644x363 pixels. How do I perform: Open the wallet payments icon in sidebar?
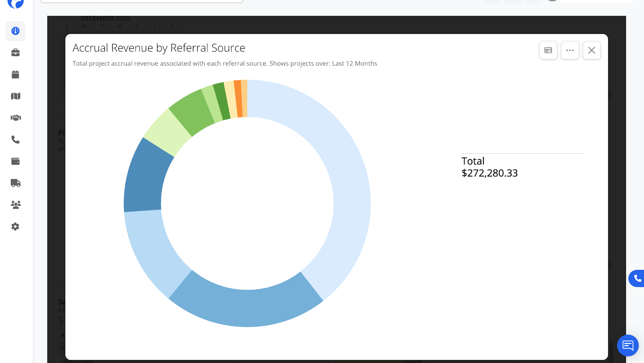click(15, 161)
